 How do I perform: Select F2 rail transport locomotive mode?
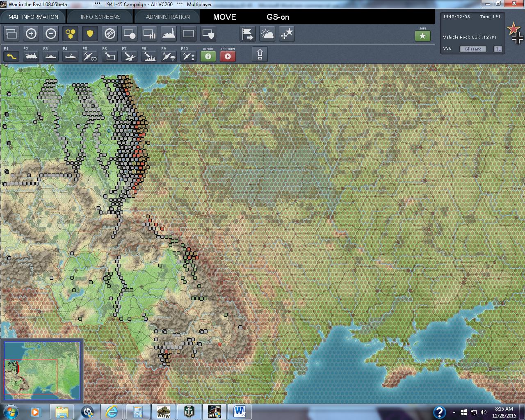(31, 56)
